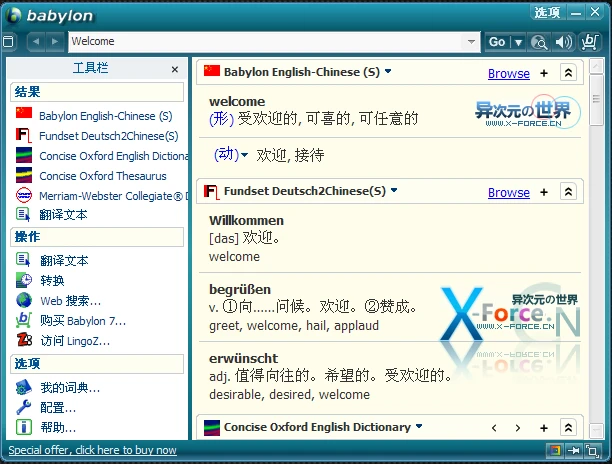Open the Go options dropdown arrow

[x=518, y=42]
